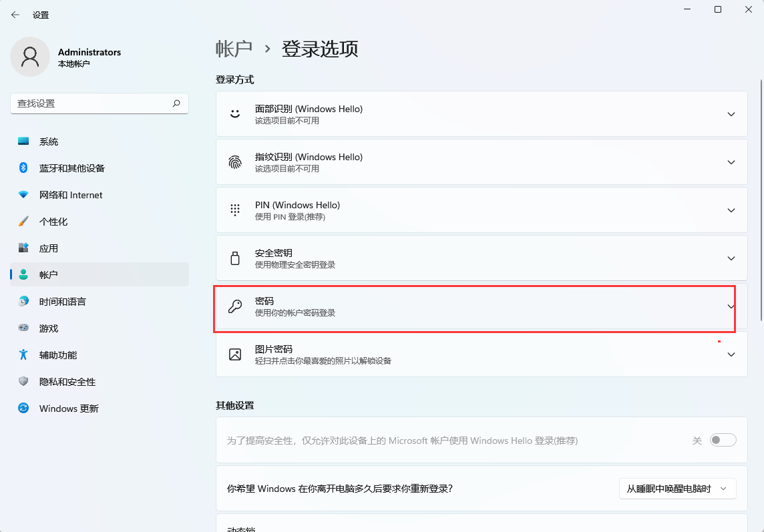This screenshot has width=764, height=532.
Task: Click the 安全密钥 USB key icon
Action: click(234, 258)
